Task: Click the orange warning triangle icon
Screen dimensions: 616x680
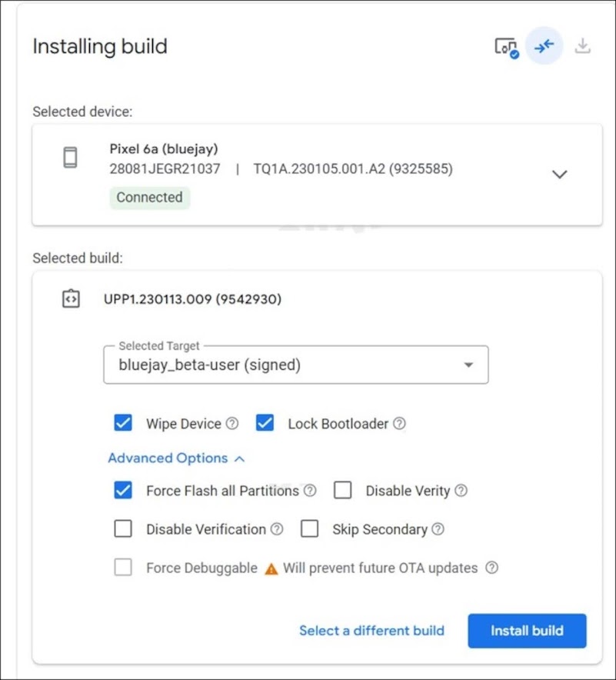Action: coord(271,568)
